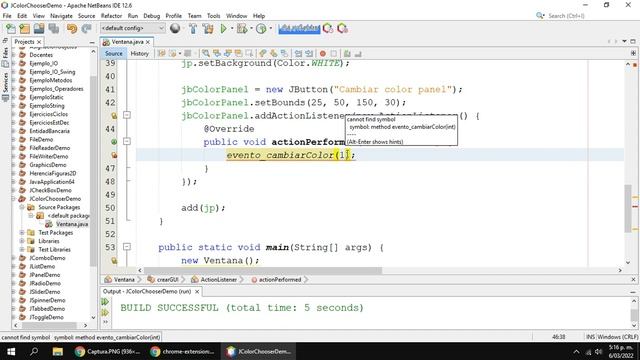Screen dimensions: 640x360
Task: Toggle Highlight Search in the editor toolbar
Action: [x=238, y=53]
